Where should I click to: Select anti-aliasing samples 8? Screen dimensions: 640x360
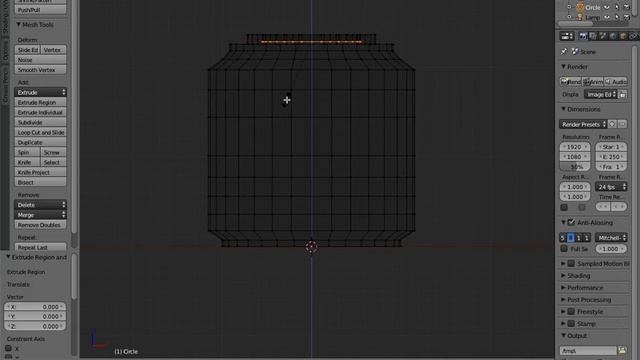(x=571, y=238)
